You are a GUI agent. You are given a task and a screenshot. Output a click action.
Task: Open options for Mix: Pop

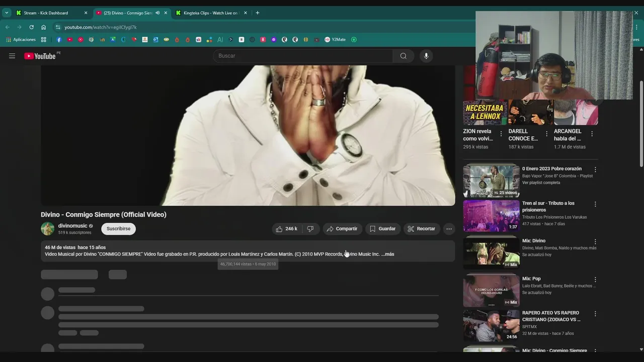pos(595,280)
